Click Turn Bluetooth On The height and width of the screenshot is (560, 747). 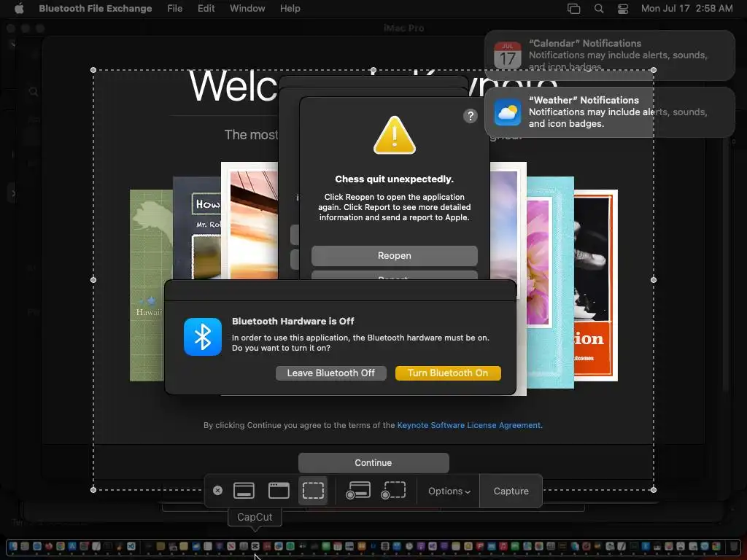tap(448, 373)
